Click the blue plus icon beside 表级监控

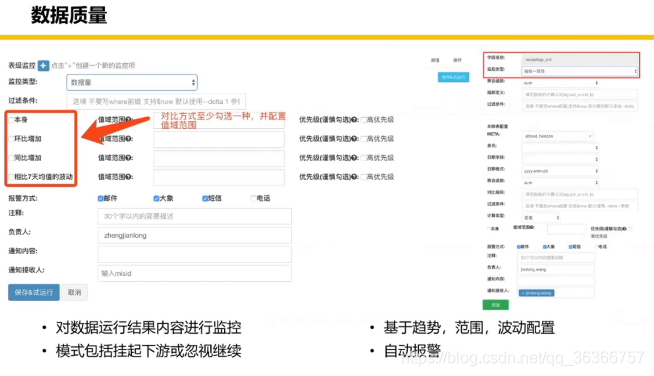(x=43, y=66)
